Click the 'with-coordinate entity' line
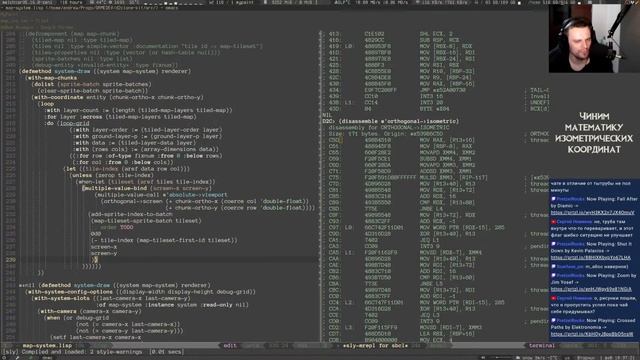 click(x=118, y=98)
